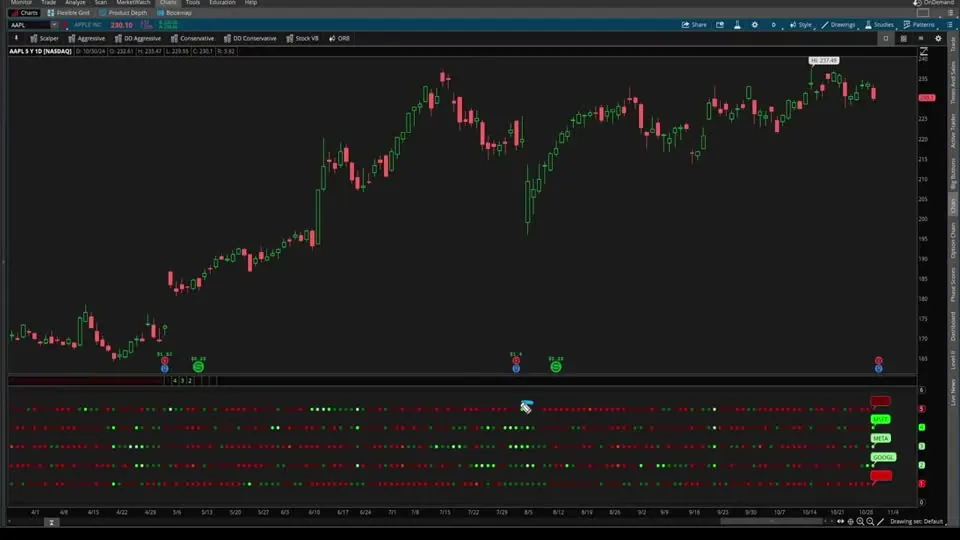
Task: Click the crosshair icon at chart bottom
Action: click(850, 522)
